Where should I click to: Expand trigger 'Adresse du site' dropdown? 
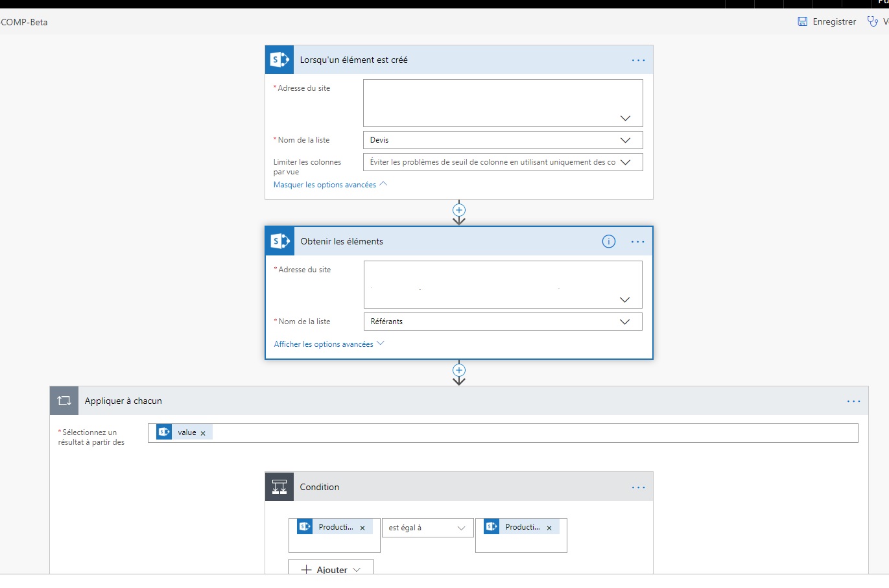pyautogui.click(x=625, y=118)
